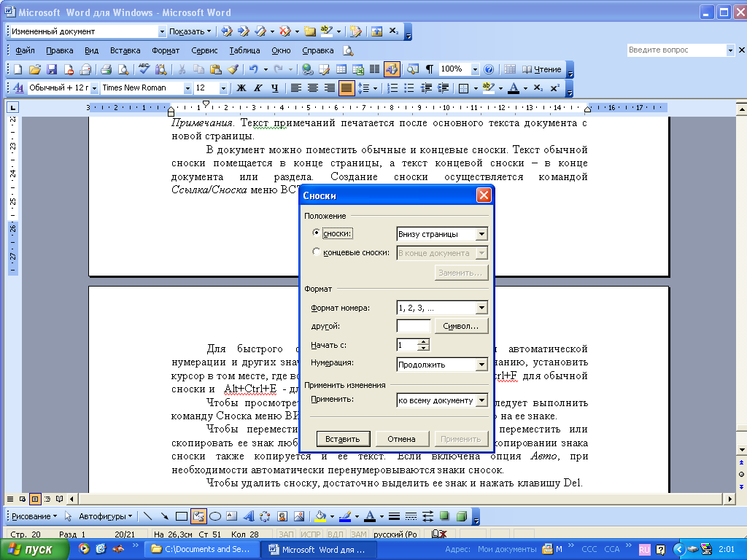
Task: Click the 'Вставить' button in the dialog
Action: coord(343,439)
